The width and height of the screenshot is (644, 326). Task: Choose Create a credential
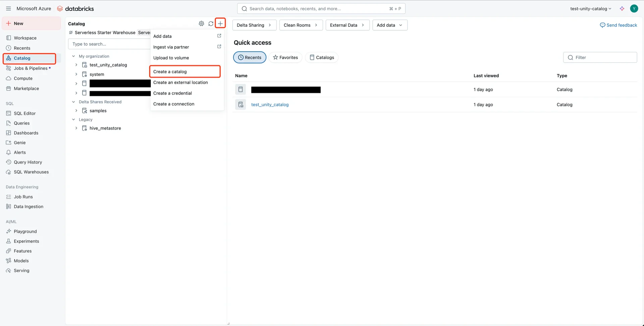187,93
